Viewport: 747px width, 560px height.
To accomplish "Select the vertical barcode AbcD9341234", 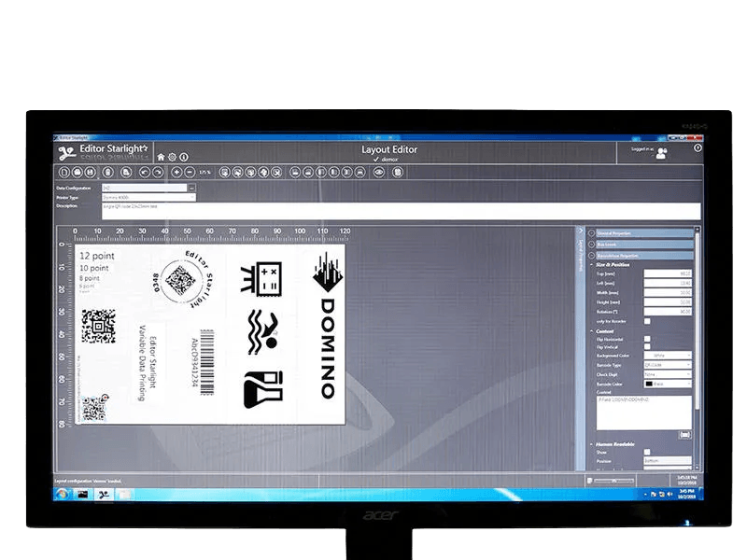I will tap(204, 361).
